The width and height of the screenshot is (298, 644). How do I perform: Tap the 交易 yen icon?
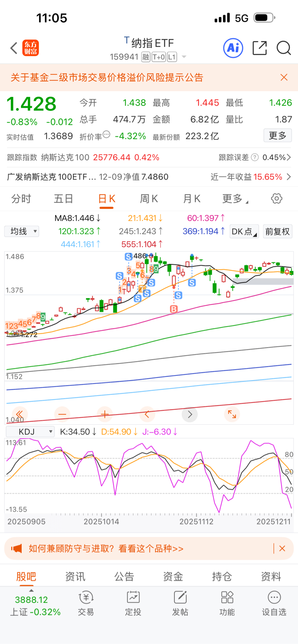click(x=86, y=598)
